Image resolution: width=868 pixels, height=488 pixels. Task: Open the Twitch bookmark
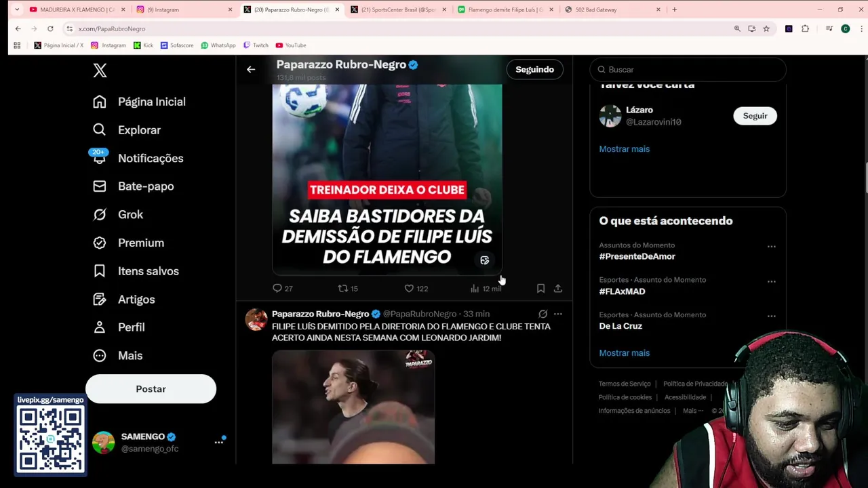[x=256, y=45]
